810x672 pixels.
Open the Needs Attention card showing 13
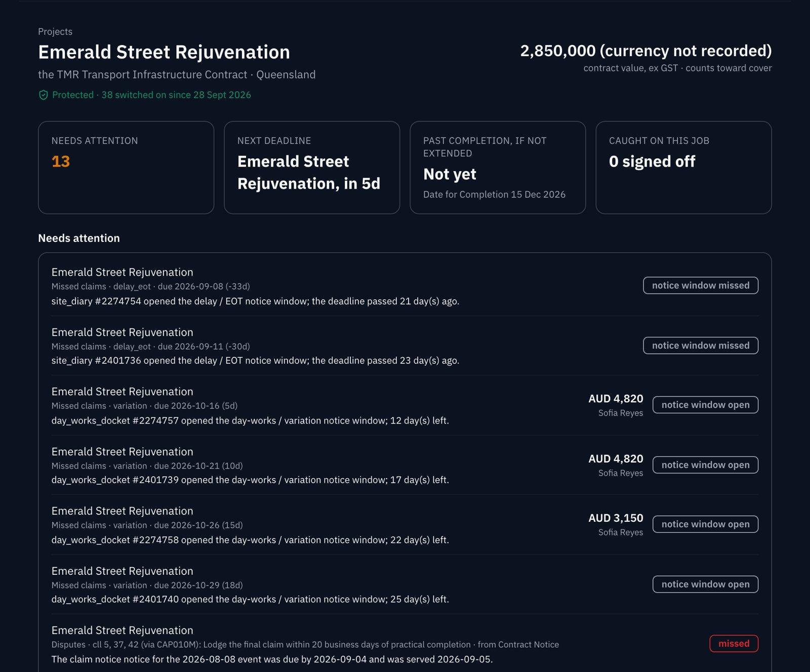click(126, 167)
